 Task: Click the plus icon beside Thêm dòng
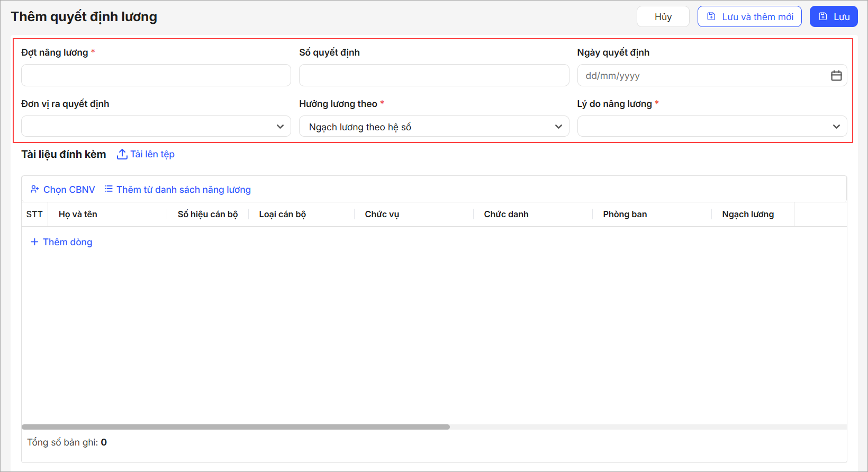pyautogui.click(x=34, y=242)
